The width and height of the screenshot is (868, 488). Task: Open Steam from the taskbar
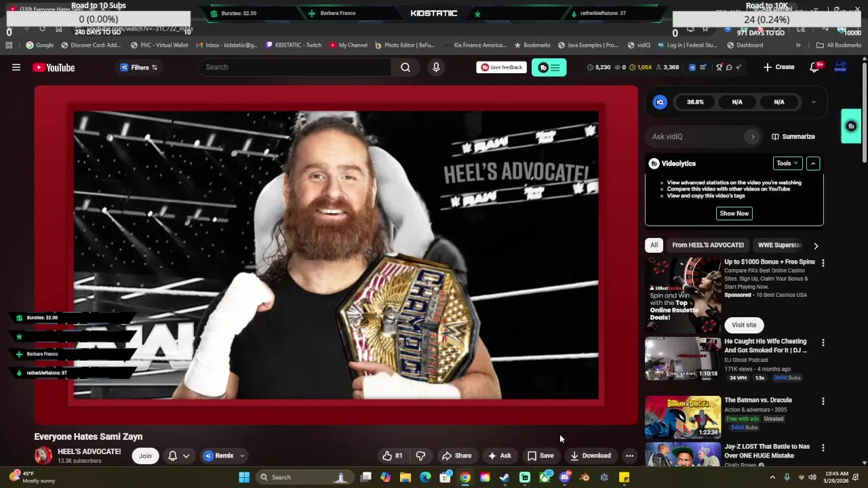(505, 477)
